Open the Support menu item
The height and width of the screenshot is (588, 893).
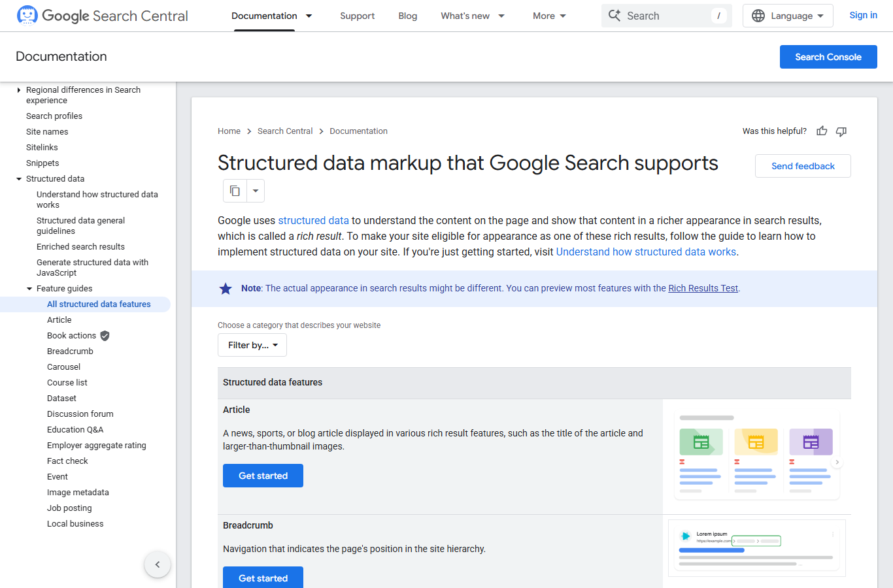357,16
